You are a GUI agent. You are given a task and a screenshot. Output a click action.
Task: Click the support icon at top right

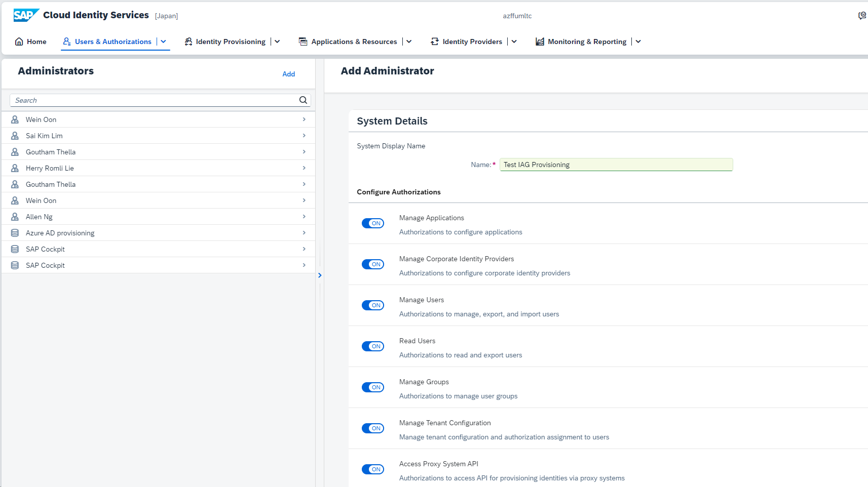coord(861,16)
